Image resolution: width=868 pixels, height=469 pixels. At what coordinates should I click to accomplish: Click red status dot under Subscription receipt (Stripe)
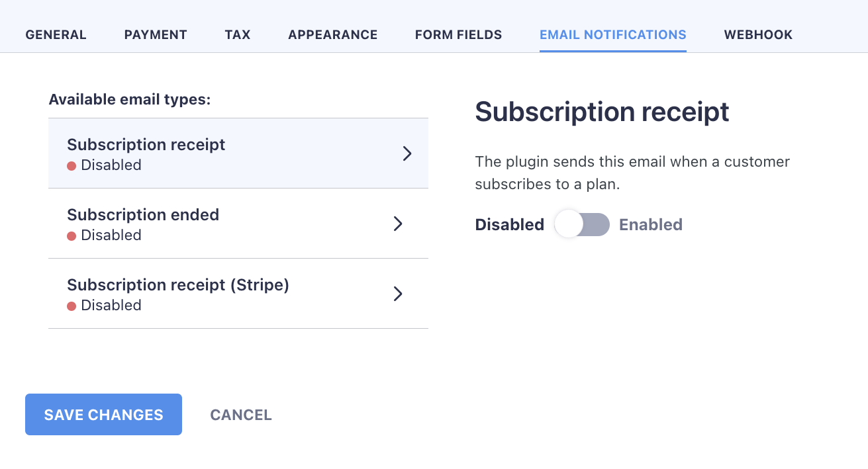click(x=72, y=306)
